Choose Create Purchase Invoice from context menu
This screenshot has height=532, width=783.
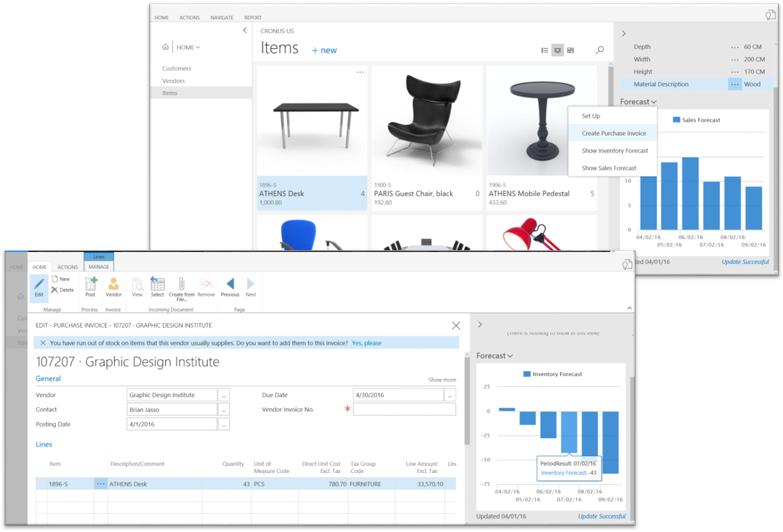tap(612, 133)
